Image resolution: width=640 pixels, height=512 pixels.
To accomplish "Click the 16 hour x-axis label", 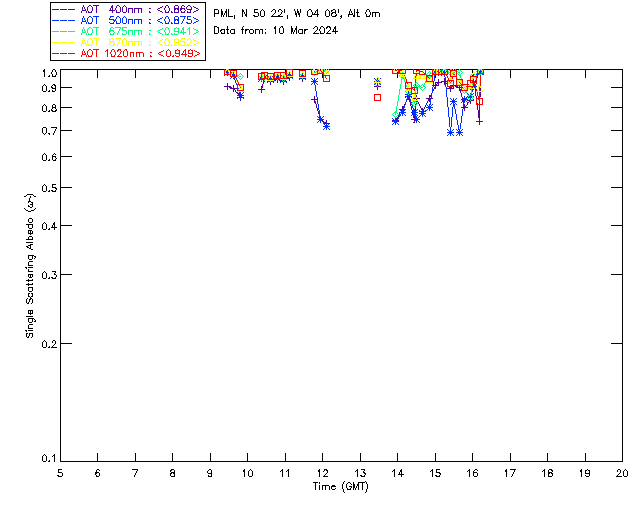I will 473,473.
